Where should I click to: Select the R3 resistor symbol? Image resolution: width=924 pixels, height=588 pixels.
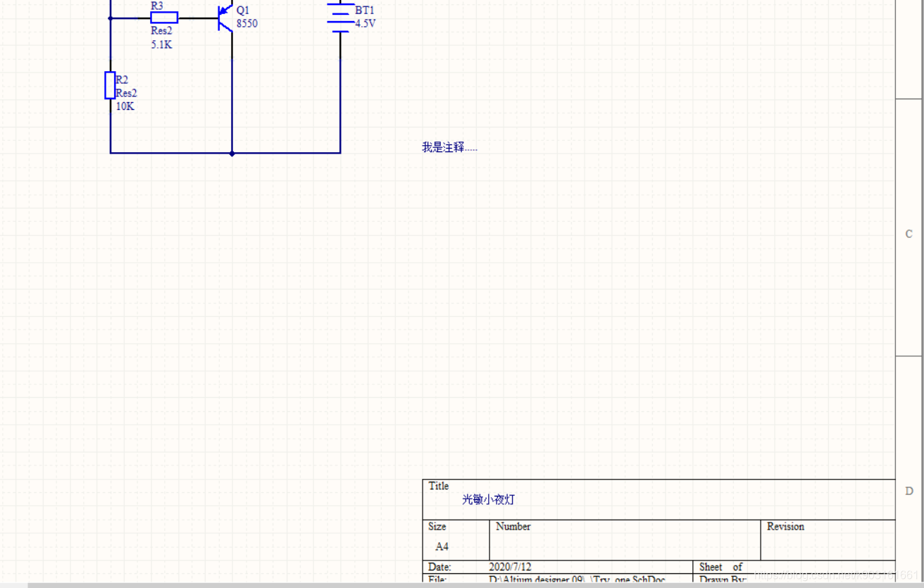pos(164,18)
